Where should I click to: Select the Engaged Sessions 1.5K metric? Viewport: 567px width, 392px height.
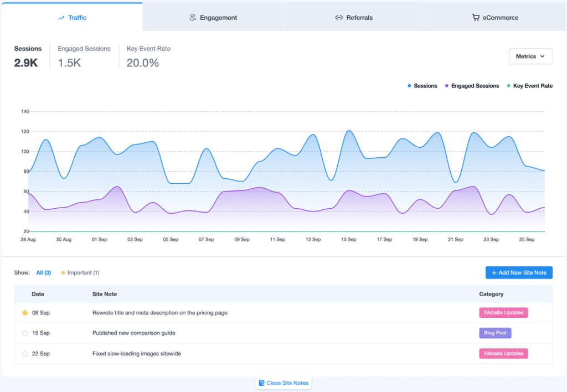coord(84,57)
